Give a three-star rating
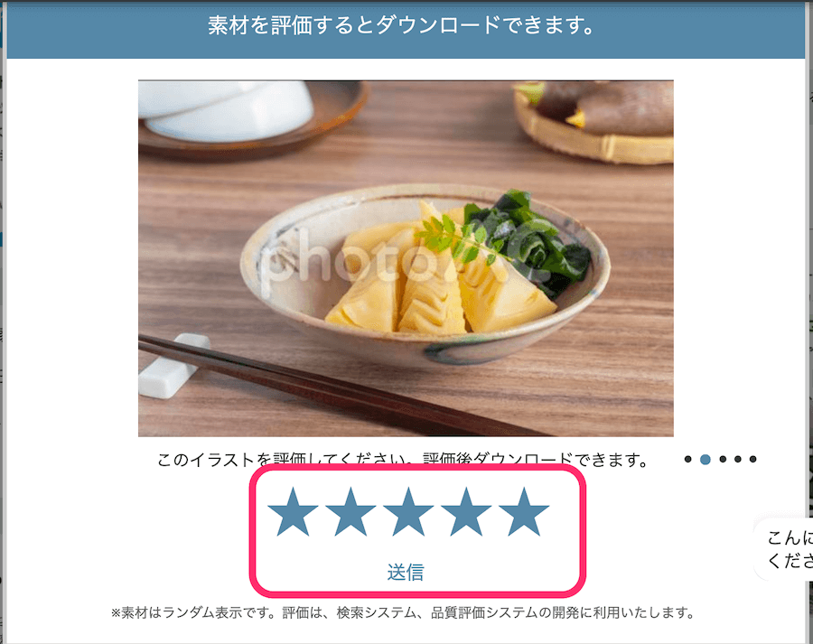813x644 pixels. click(408, 512)
